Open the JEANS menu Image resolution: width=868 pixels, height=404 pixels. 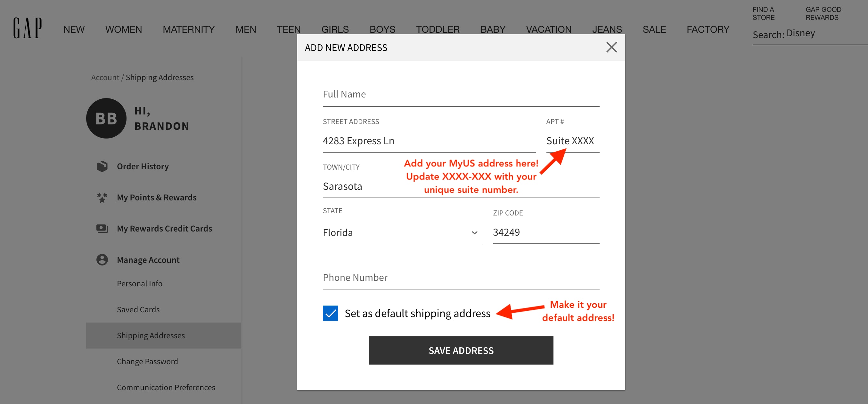[x=607, y=29]
